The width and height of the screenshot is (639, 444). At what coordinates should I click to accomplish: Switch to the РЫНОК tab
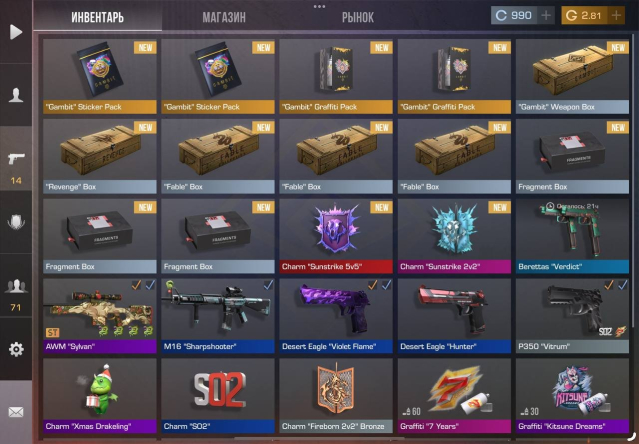click(357, 17)
